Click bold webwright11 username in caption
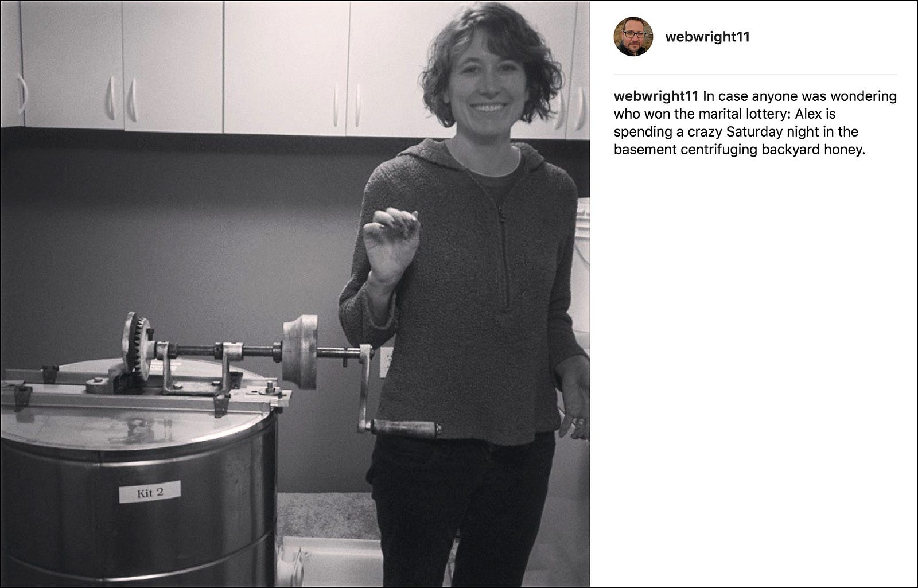The height and width of the screenshot is (588, 918). (x=656, y=96)
